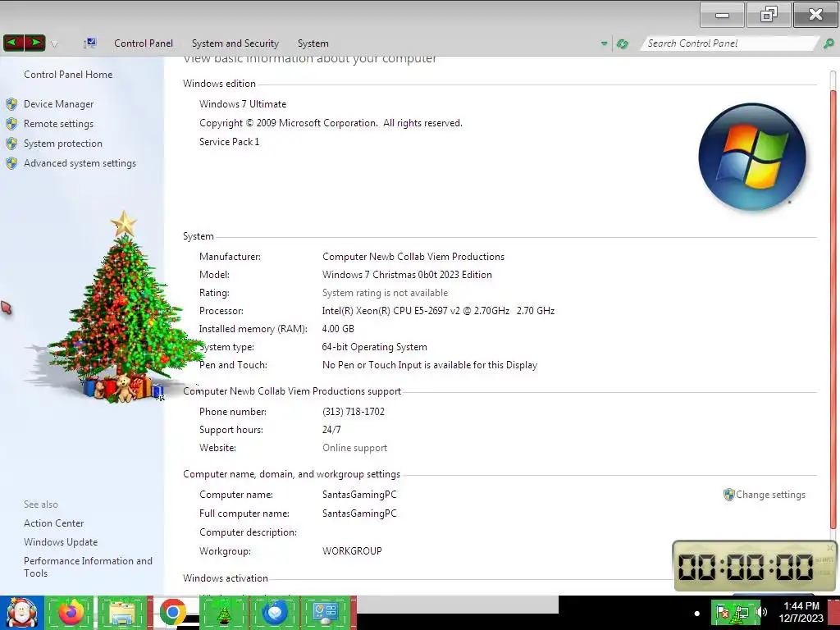Screen dimensions: 840x630
Task: Close the timer gadget with its X
Action: click(x=830, y=547)
